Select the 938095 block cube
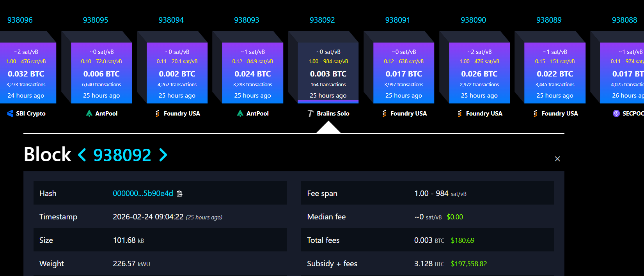The image size is (644, 276). point(101,73)
